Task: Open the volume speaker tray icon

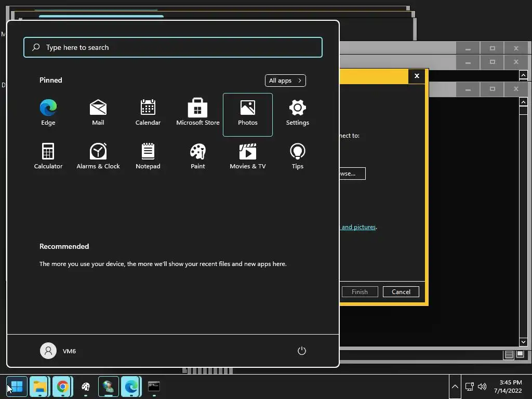Action: click(x=482, y=387)
